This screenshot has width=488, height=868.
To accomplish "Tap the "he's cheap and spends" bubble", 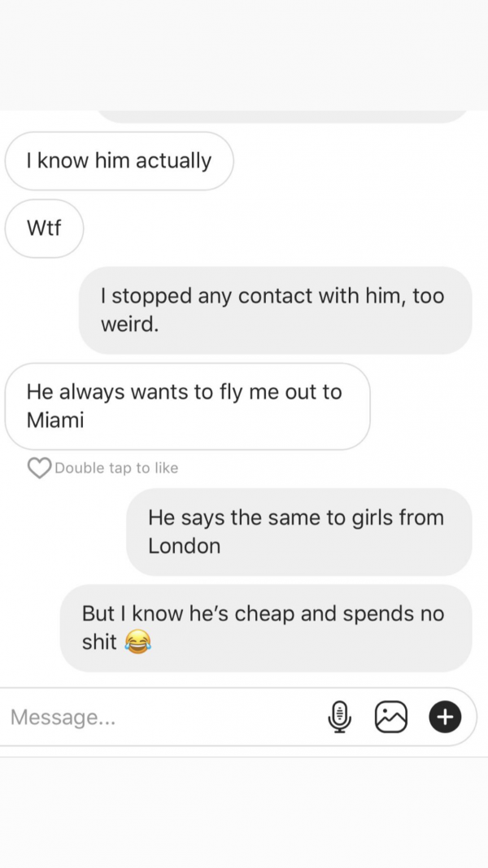I will (266, 628).
